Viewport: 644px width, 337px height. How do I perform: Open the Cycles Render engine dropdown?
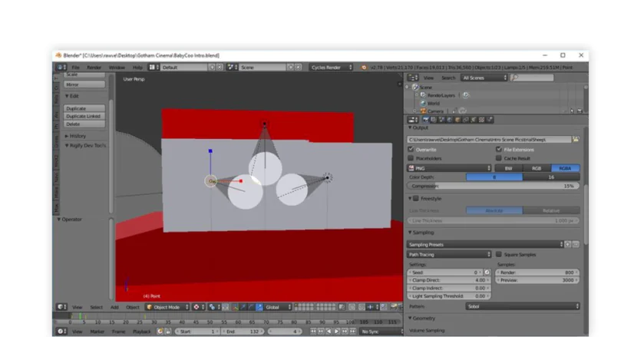coord(331,68)
